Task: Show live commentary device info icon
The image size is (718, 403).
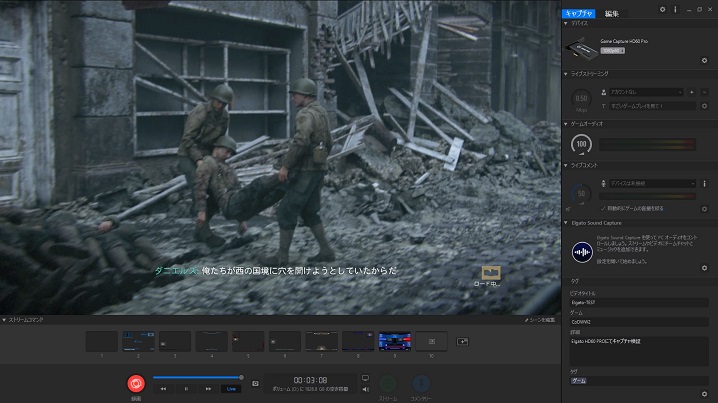Action: (x=704, y=184)
